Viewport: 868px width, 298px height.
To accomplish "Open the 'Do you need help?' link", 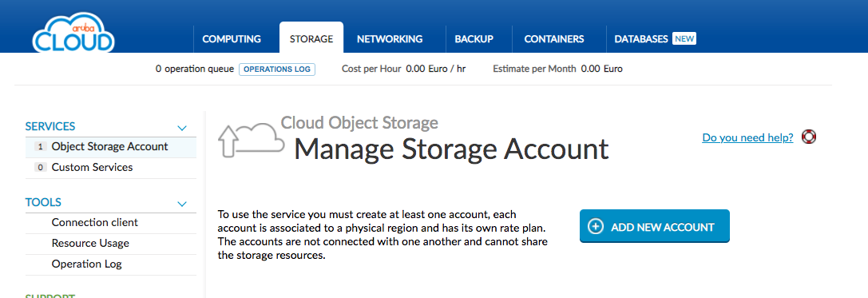I will pos(747,137).
